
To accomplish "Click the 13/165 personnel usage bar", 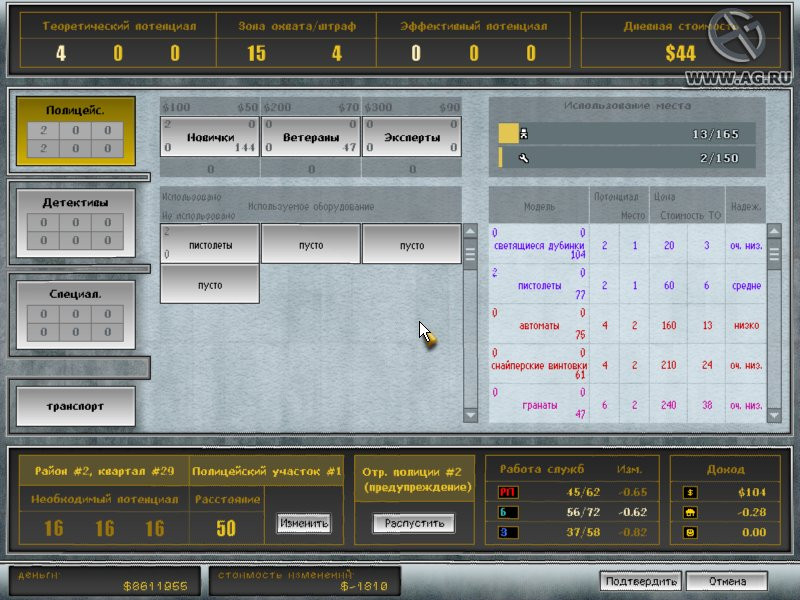I will [x=627, y=134].
